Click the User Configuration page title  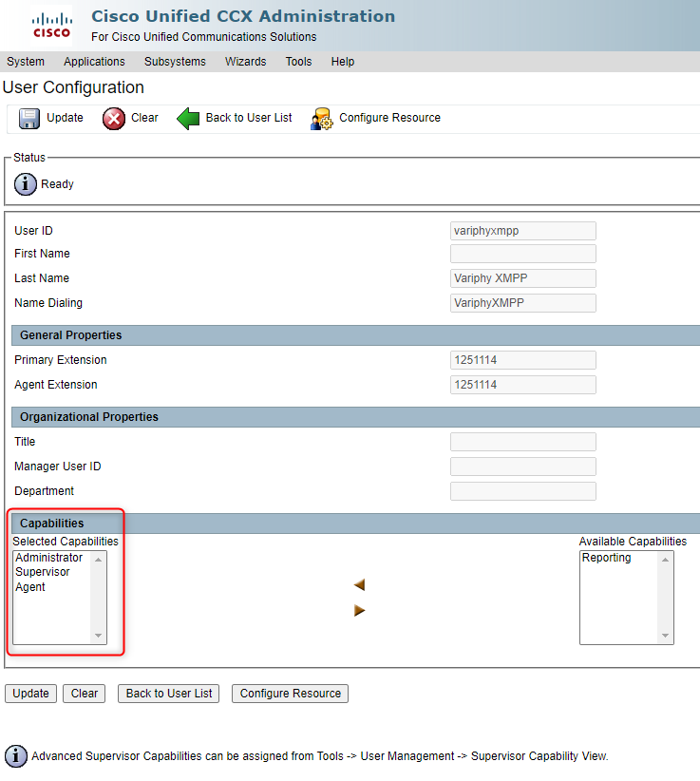coord(73,87)
